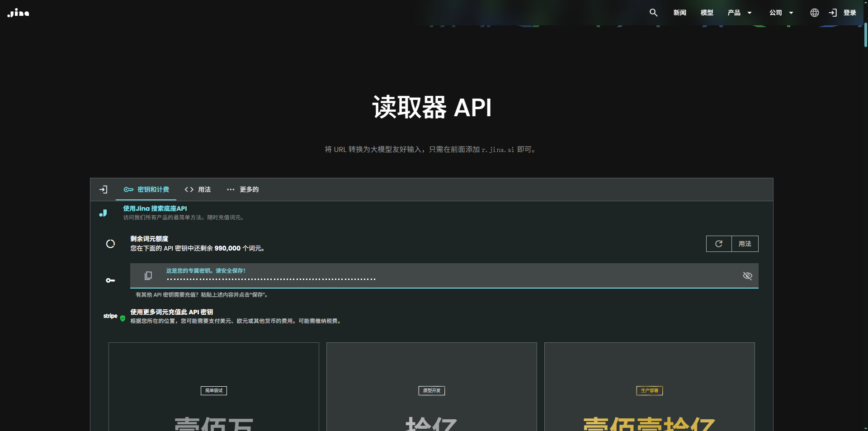Toggle API key visibility eye icon
The image size is (868, 431).
747,275
